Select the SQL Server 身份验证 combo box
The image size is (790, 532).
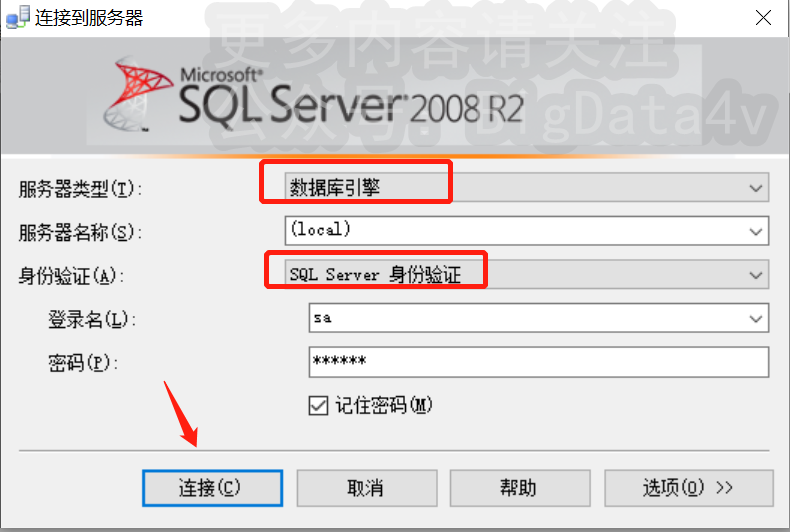(526, 275)
